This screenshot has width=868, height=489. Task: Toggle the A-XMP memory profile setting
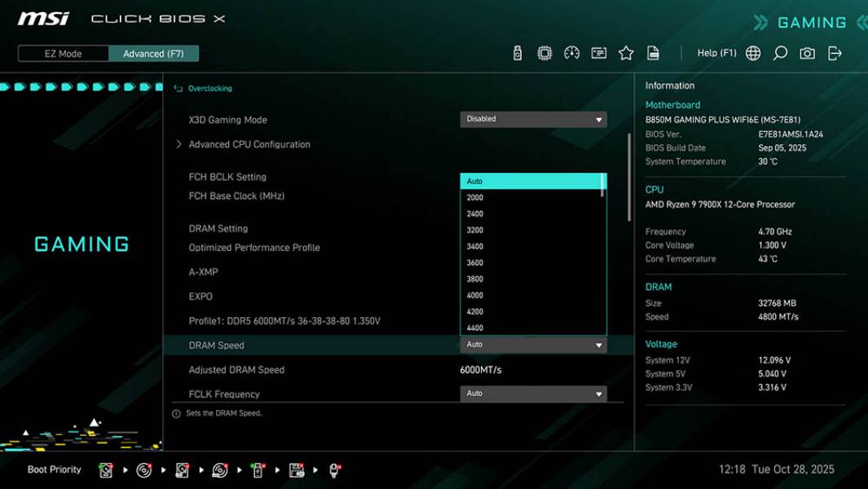[x=204, y=271]
